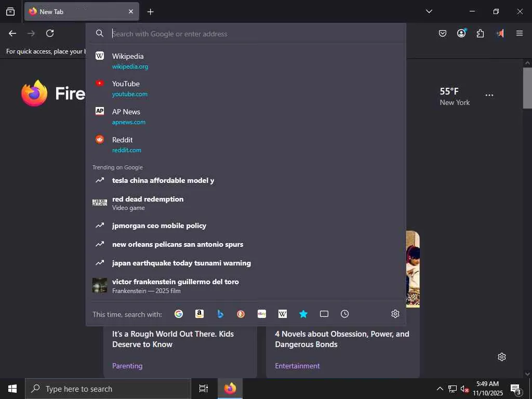Open Task View on taskbar
This screenshot has width=532, height=399.
(x=204, y=389)
